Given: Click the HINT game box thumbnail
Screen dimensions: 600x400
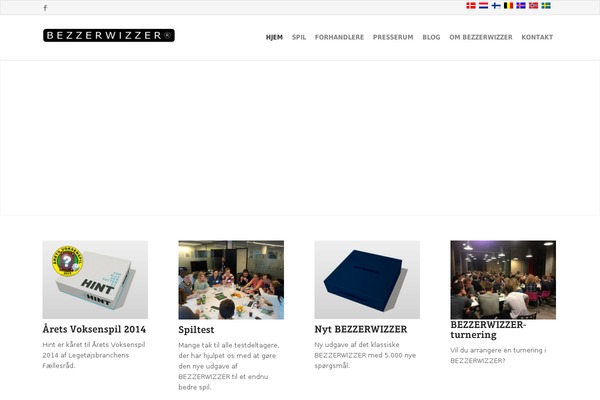Looking at the screenshot, I should coord(95,280).
